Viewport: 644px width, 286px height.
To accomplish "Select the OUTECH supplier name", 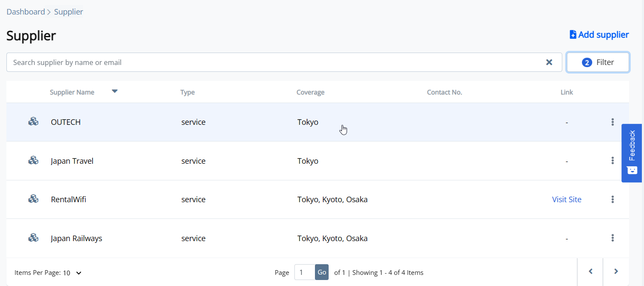I will click(x=65, y=122).
